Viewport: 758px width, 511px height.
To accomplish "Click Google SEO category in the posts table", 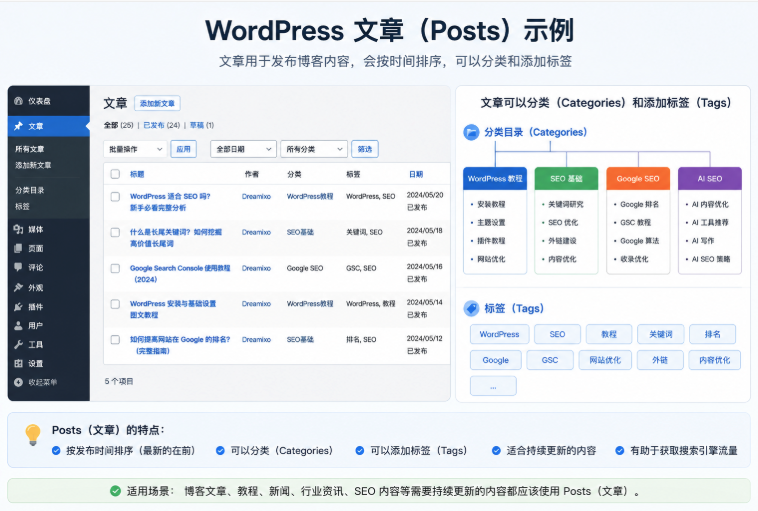I will coord(305,268).
